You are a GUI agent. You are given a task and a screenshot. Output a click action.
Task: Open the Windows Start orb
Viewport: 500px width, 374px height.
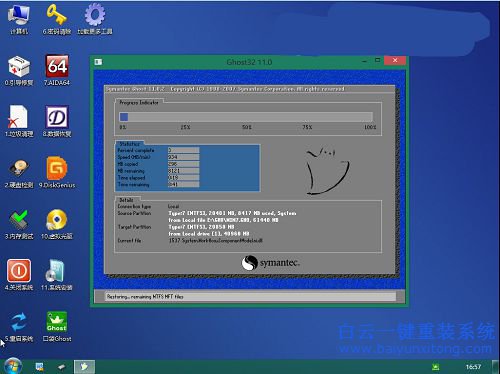click(x=13, y=366)
